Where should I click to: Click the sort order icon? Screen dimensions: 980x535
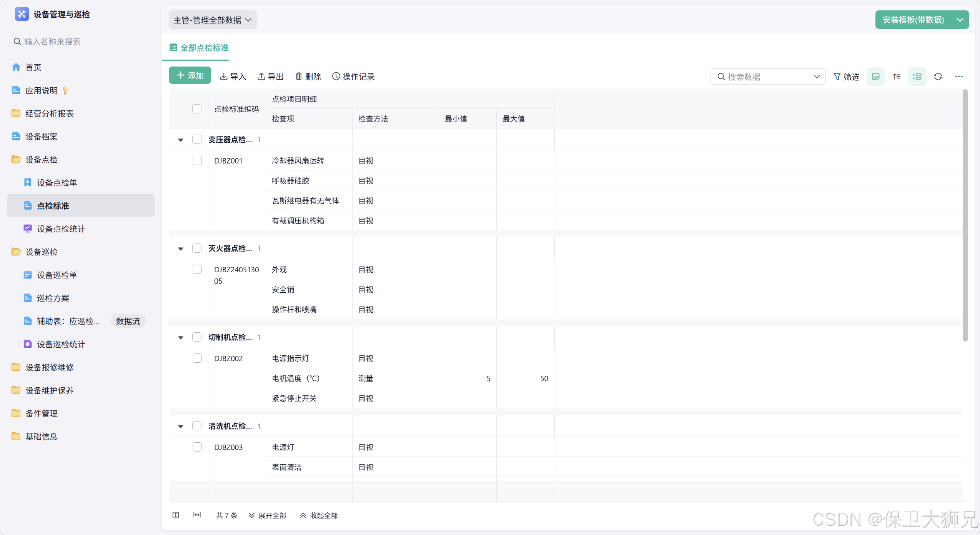tap(897, 77)
